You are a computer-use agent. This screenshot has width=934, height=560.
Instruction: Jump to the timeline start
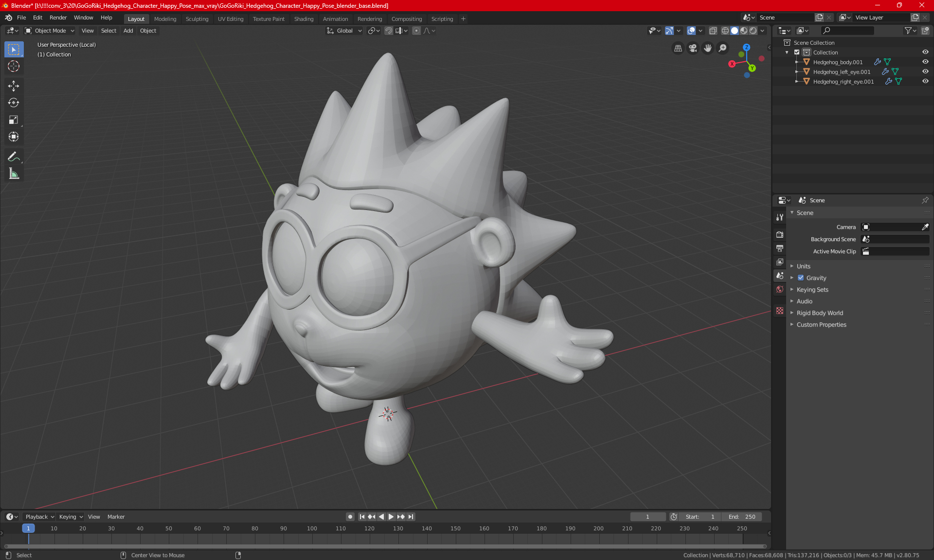tap(362, 517)
